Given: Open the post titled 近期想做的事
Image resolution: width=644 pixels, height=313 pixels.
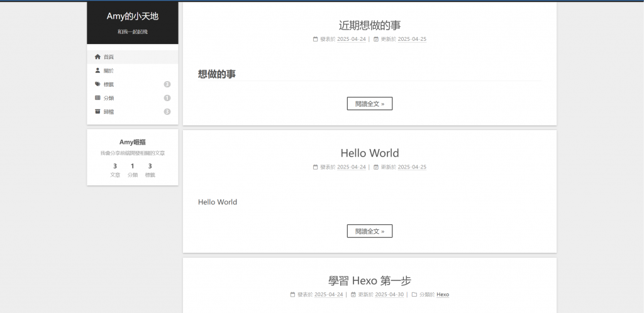Looking at the screenshot, I should [x=370, y=25].
